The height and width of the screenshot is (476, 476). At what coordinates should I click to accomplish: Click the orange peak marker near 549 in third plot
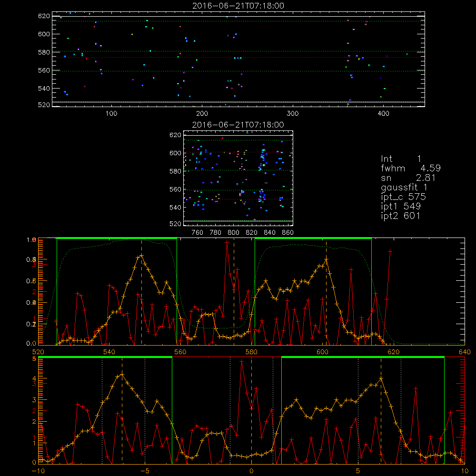click(141, 256)
